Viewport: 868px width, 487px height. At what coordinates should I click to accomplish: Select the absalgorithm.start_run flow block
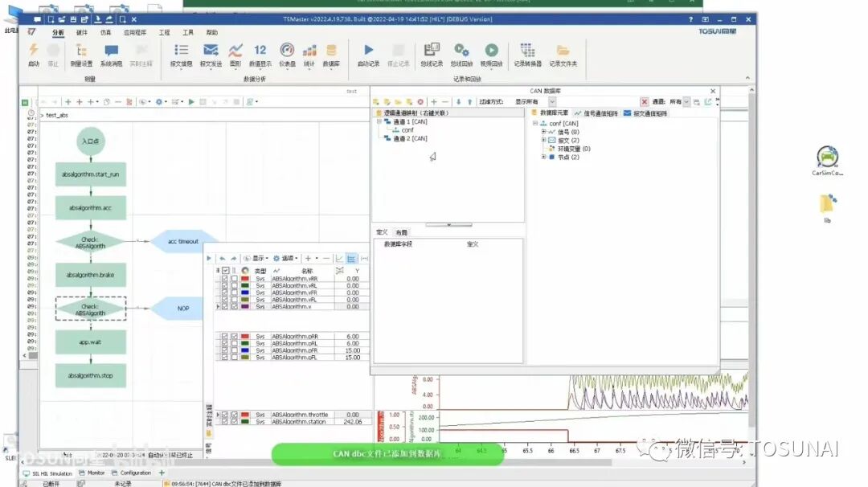click(91, 174)
